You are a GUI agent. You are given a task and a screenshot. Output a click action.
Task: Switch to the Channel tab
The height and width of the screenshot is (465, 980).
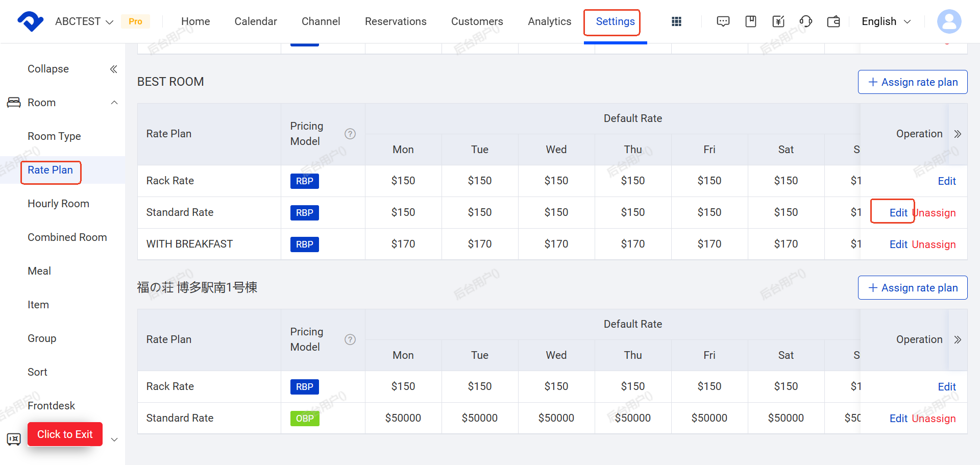coord(321,21)
